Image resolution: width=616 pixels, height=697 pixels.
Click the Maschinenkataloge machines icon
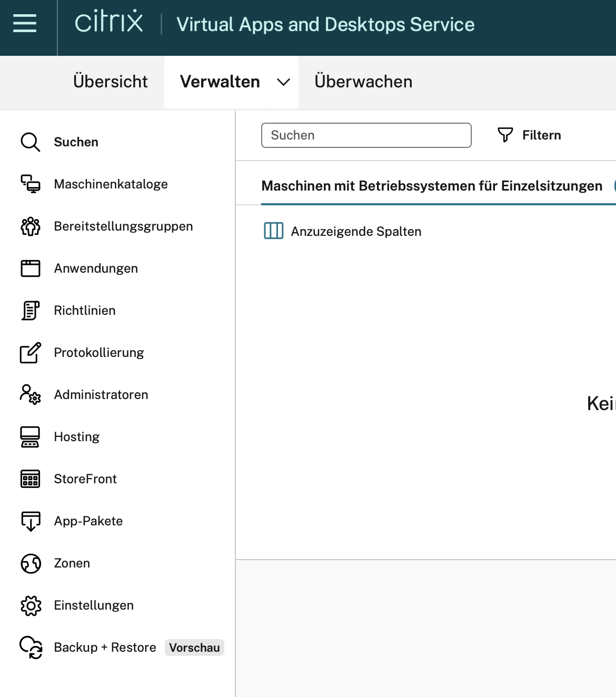(31, 184)
